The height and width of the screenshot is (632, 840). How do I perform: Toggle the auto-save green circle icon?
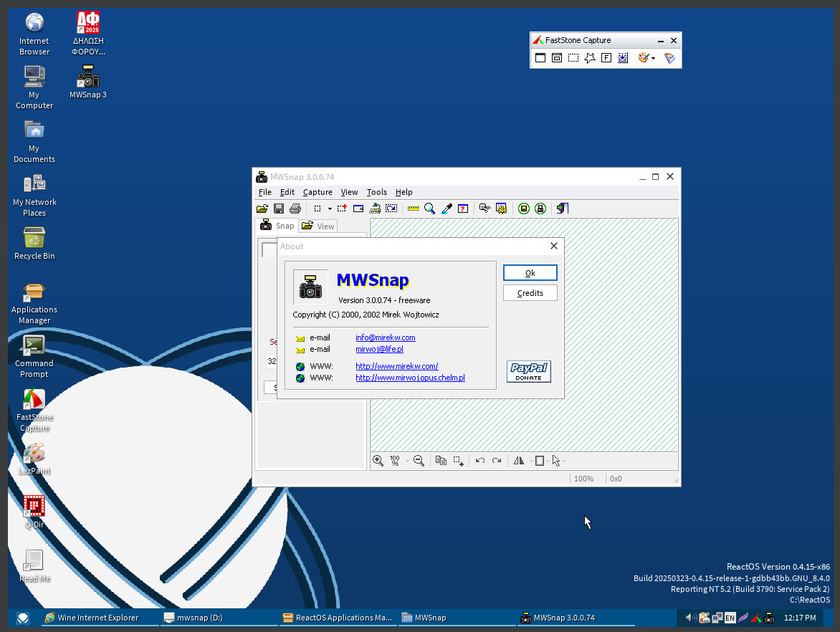[x=524, y=209]
